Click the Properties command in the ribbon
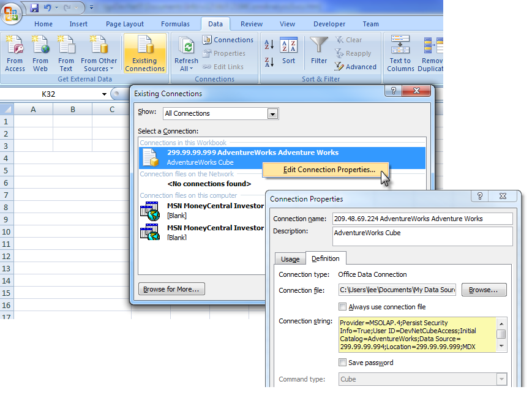 click(x=224, y=53)
